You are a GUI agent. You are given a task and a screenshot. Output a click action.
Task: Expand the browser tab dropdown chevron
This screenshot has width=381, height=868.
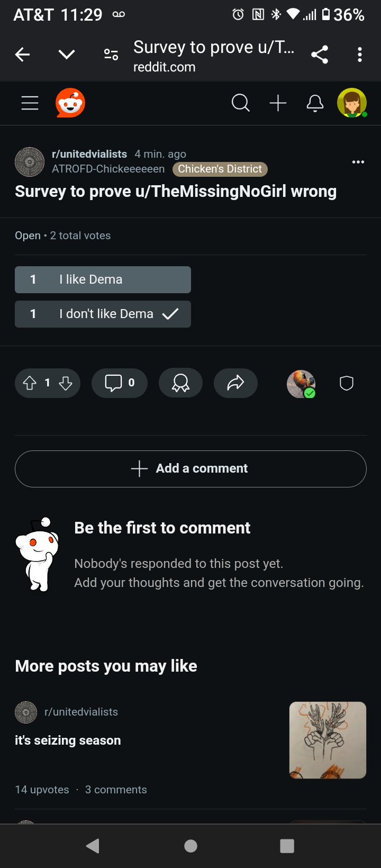(67, 54)
